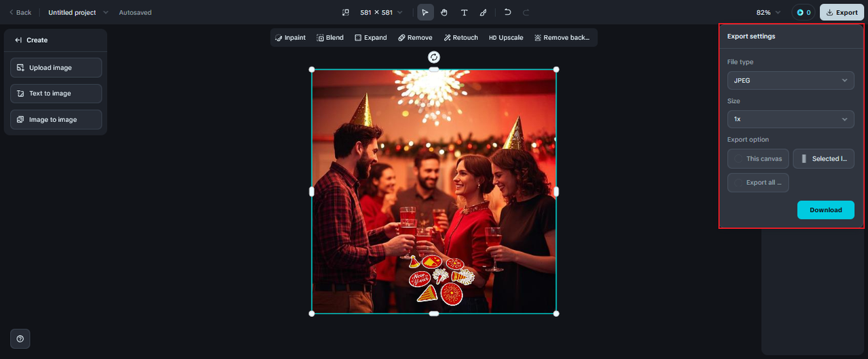This screenshot has width=868, height=359.
Task: Click the Autosaved status text
Action: pos(136,12)
